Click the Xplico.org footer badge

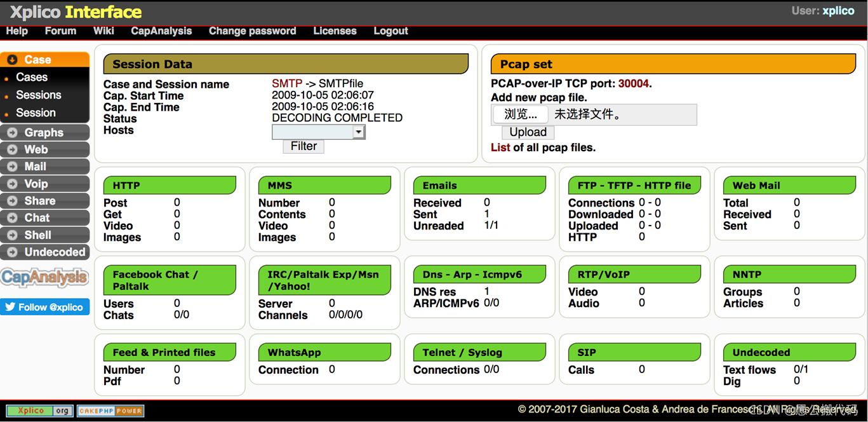click(x=40, y=411)
